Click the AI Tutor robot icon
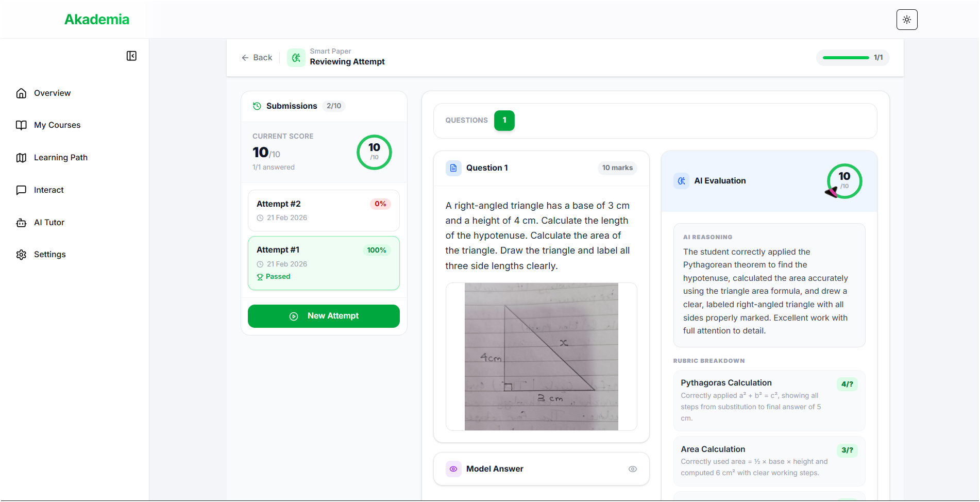The image size is (980, 502). 21,223
